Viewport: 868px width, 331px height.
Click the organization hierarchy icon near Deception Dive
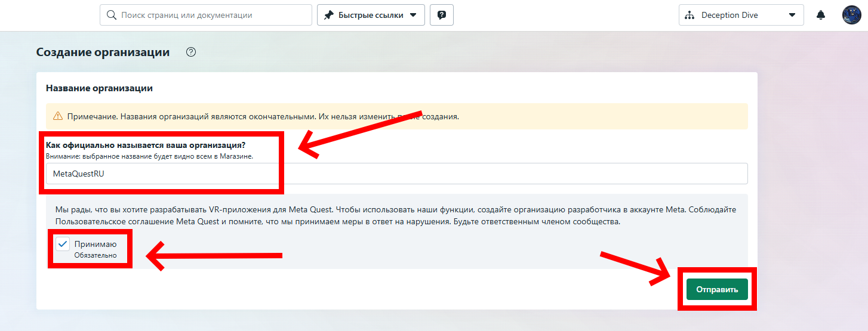coord(690,16)
